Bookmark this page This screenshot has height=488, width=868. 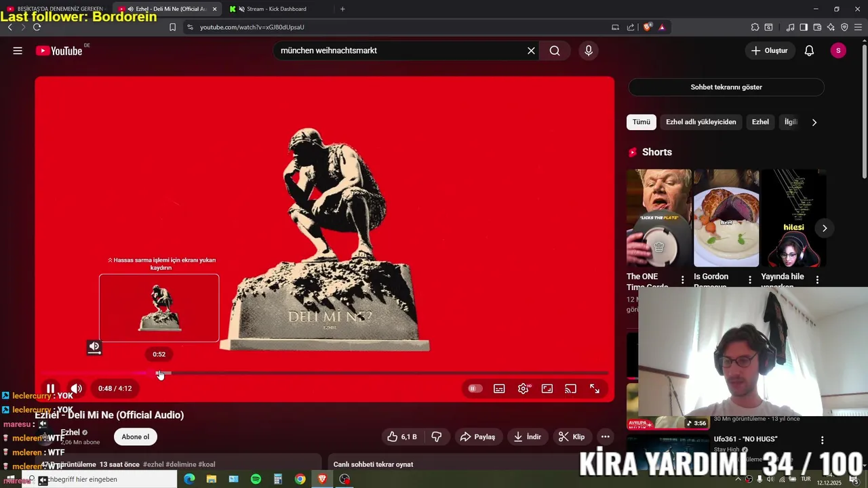(172, 27)
